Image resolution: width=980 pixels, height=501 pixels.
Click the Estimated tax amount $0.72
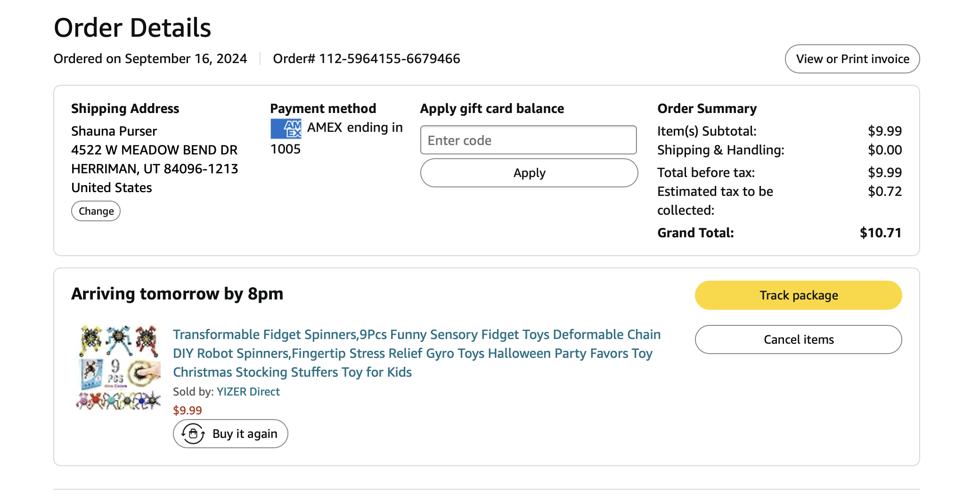pos(884,192)
